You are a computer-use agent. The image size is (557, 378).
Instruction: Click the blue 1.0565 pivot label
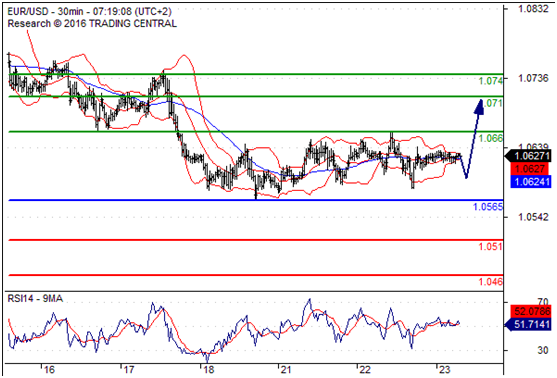tap(488, 206)
